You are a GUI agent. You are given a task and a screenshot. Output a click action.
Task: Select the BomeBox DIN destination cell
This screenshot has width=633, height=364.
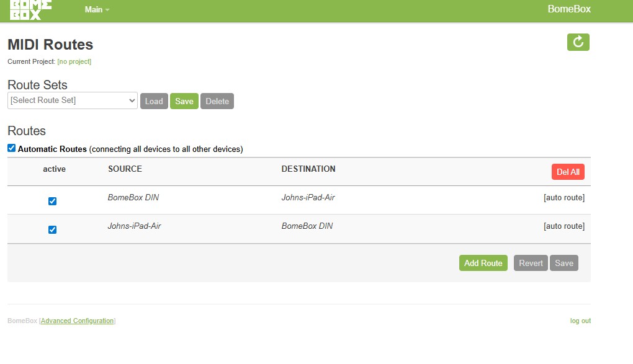pos(307,226)
